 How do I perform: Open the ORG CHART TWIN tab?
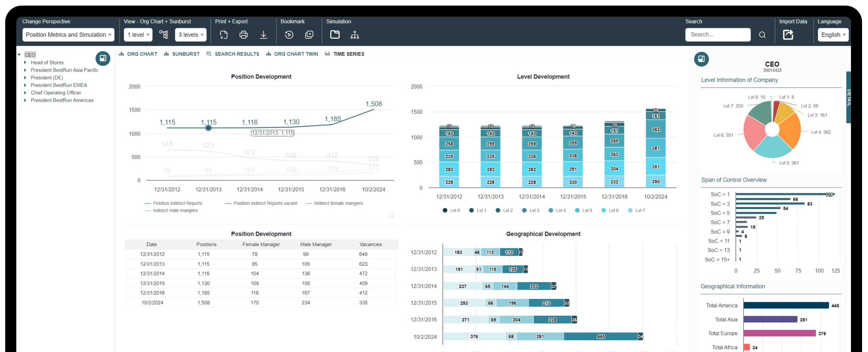click(x=292, y=54)
